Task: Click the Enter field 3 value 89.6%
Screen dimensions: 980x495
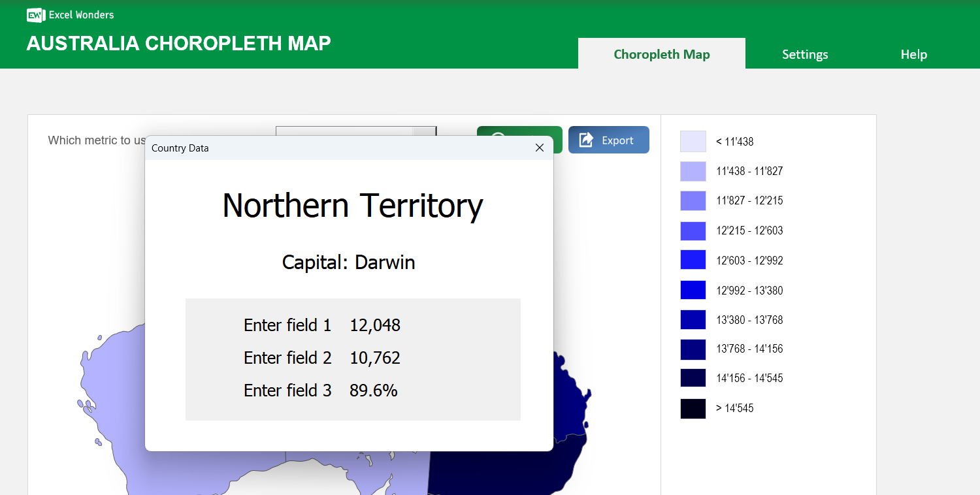Action: tap(374, 390)
